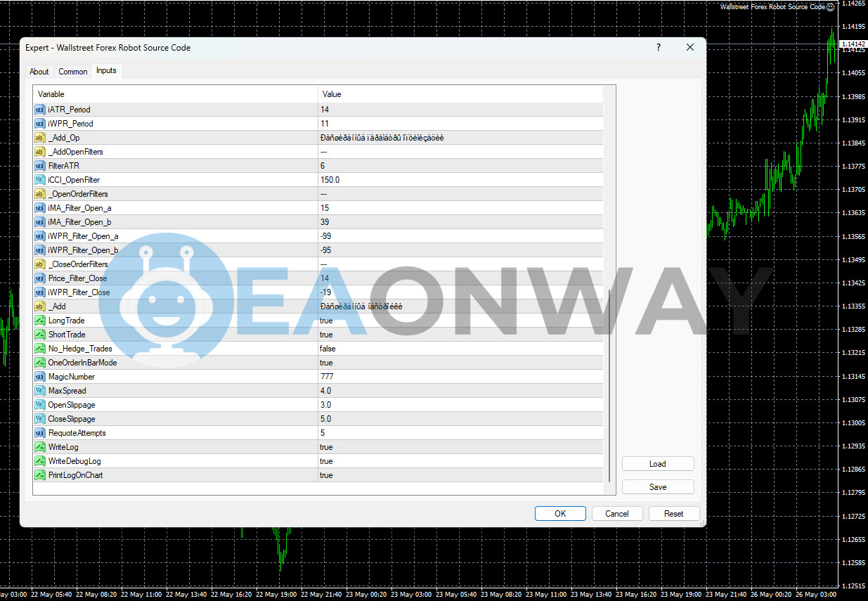Load saved input parameters
This screenshot has width=868, height=601.
tap(658, 464)
